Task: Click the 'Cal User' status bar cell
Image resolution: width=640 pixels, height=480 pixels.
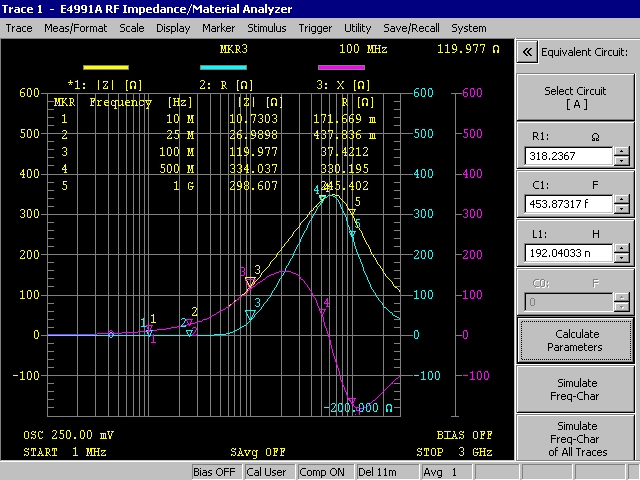Action: coord(269,472)
